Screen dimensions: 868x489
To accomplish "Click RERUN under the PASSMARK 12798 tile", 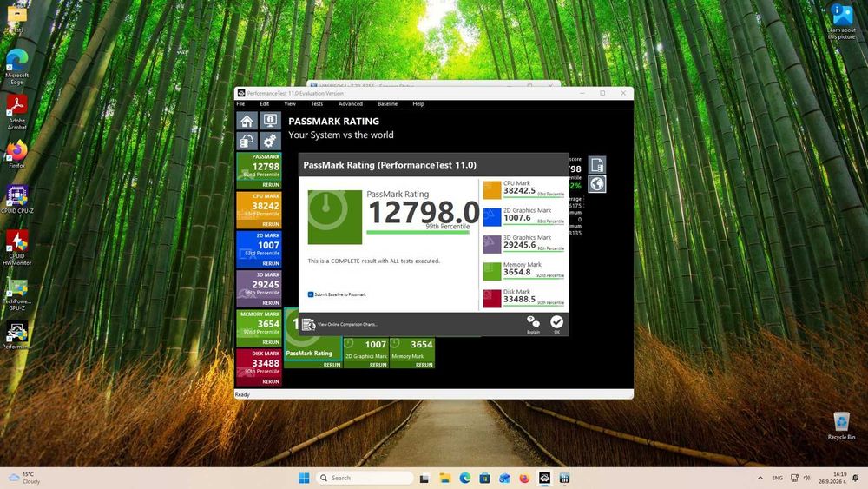I will 271,184.
